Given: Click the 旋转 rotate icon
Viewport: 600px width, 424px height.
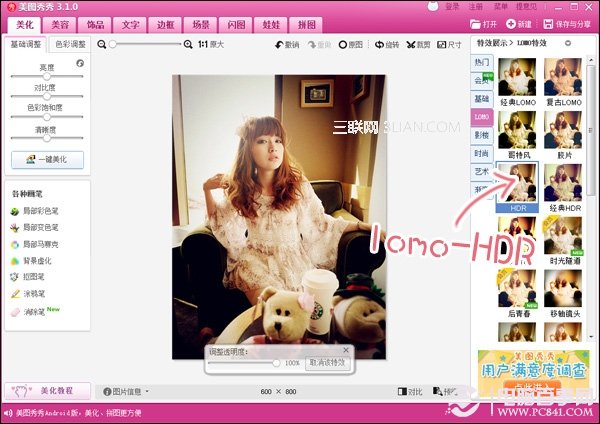Looking at the screenshot, I should [x=379, y=45].
